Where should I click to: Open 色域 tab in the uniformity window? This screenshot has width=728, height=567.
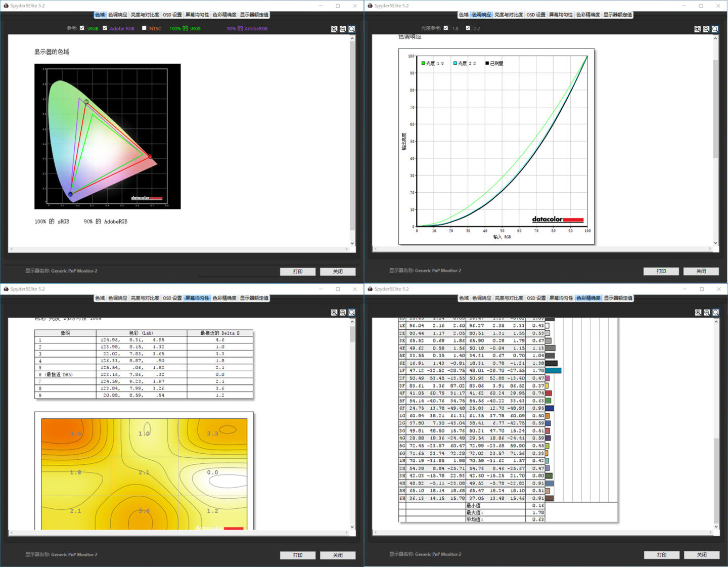point(100,298)
